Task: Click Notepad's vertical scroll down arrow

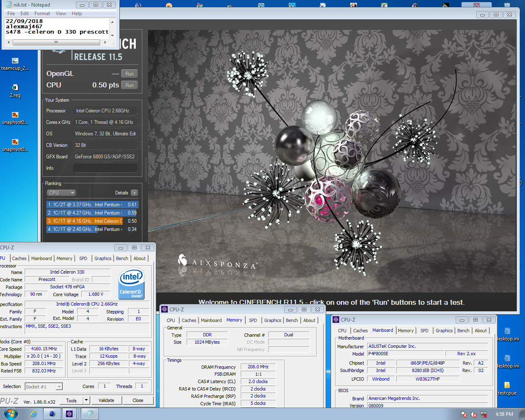Action: 112,35
